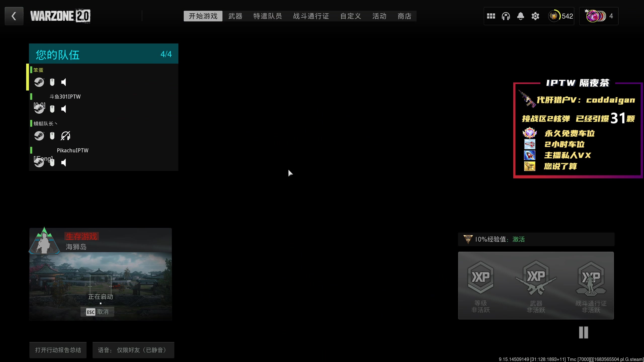This screenshot has width=644, height=362.
Task: Click the 542 COD points balance
Action: click(x=561, y=16)
